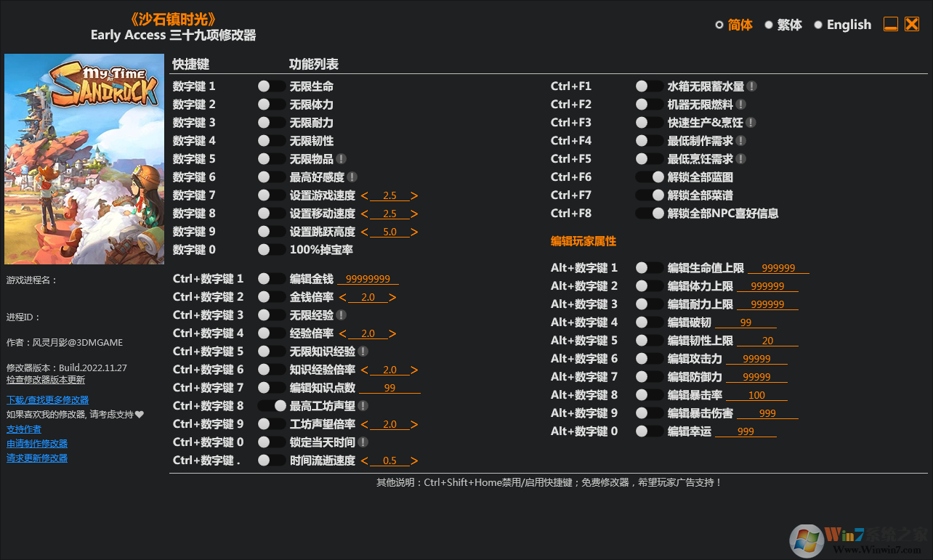
Task: Edit the 编辑金钱 value field
Action: click(368, 278)
